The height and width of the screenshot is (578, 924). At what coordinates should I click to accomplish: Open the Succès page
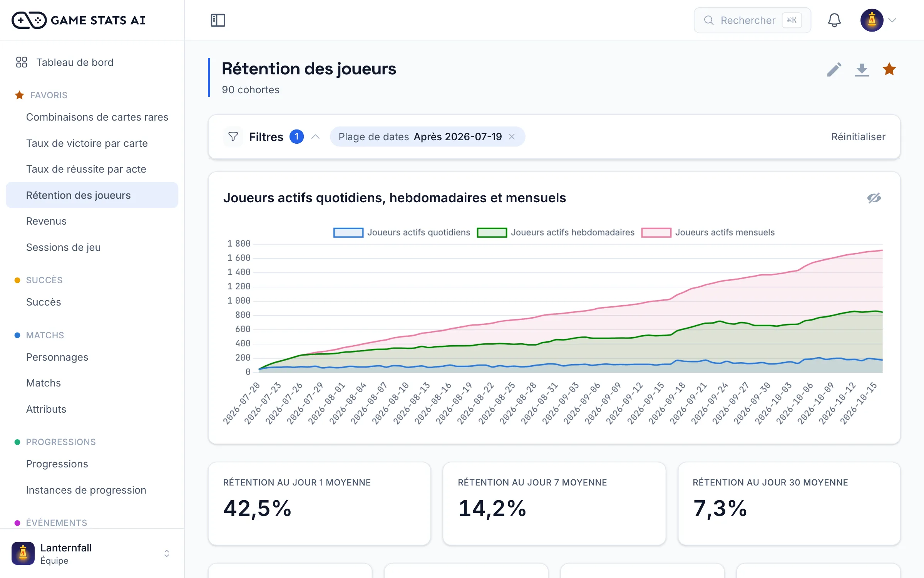pos(92,302)
